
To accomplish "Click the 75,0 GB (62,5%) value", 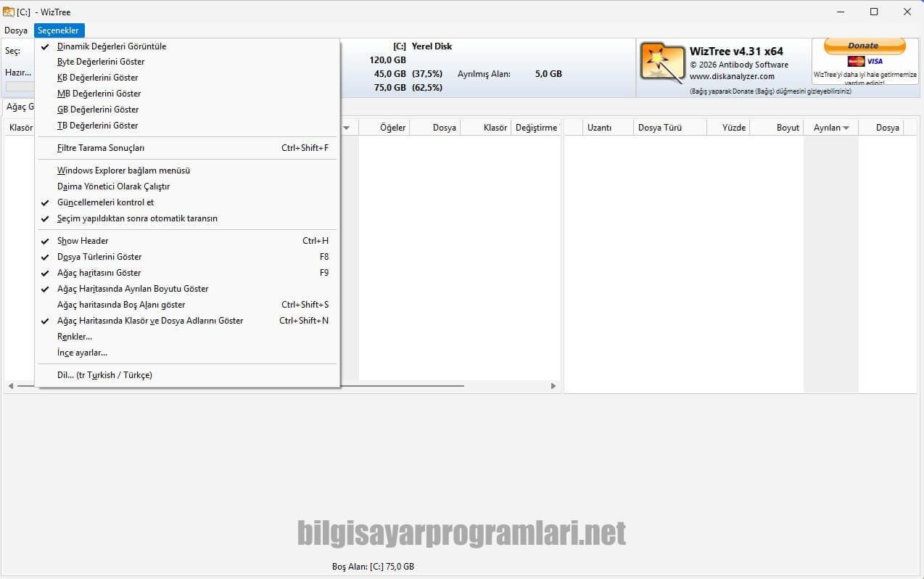I will 408,88.
